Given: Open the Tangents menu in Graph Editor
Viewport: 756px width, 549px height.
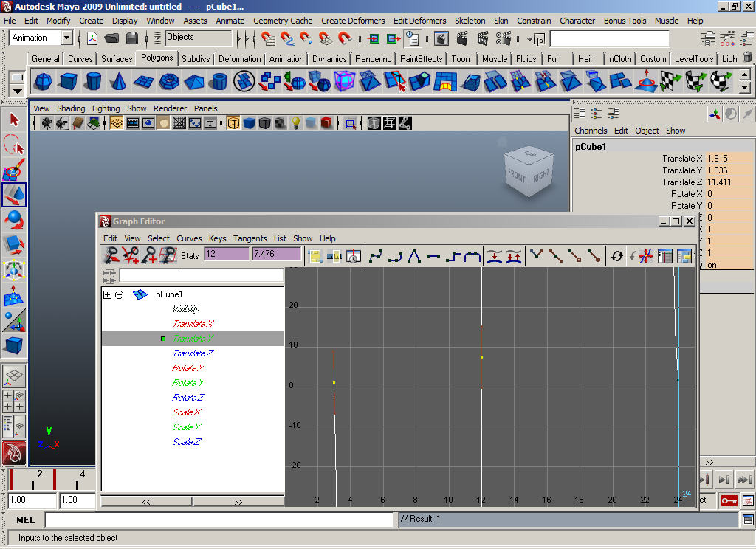Looking at the screenshot, I should tap(250, 238).
